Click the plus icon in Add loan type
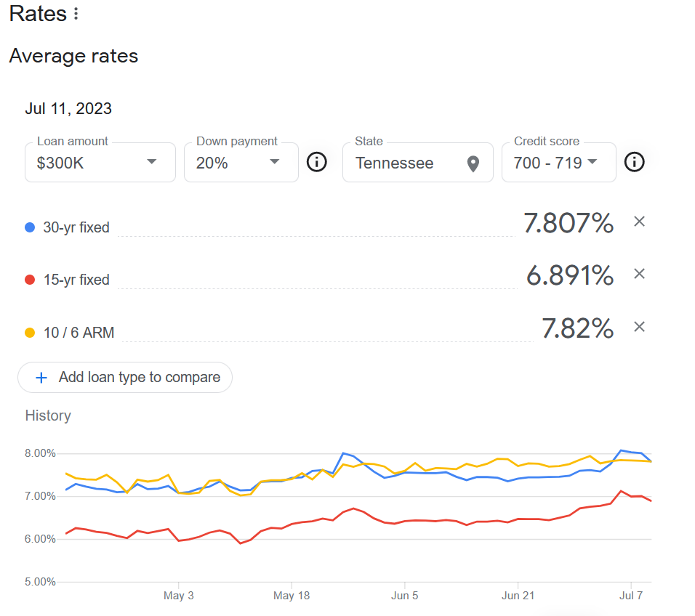 41,378
